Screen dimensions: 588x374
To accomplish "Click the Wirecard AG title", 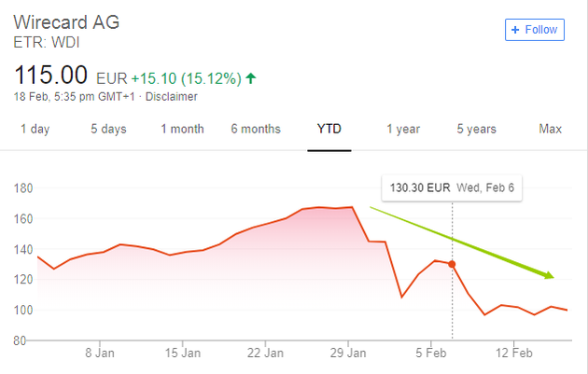I will pyautogui.click(x=66, y=21).
